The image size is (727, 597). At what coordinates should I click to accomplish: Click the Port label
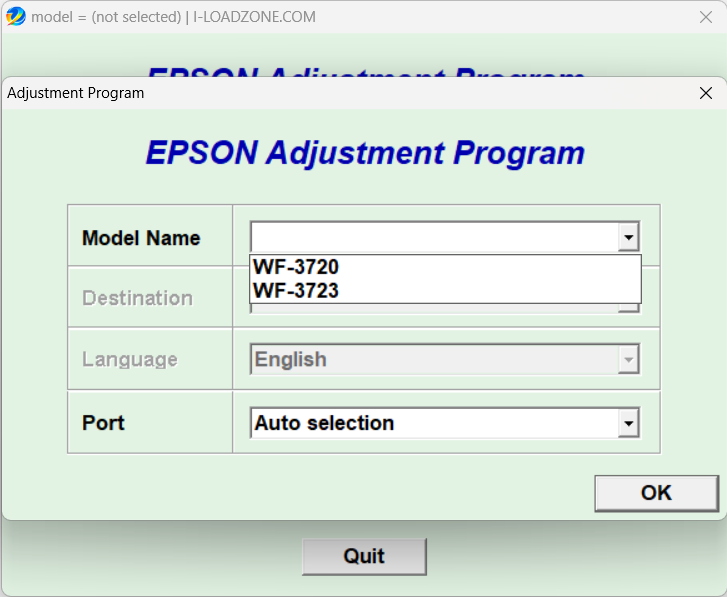(103, 423)
